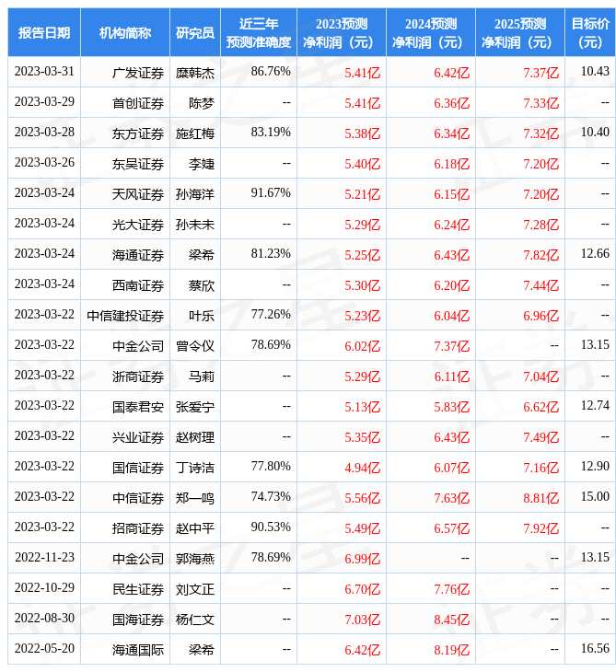616x672 pixels.
Task: Click the 2025预测净利润 column header
Action: 520,32
